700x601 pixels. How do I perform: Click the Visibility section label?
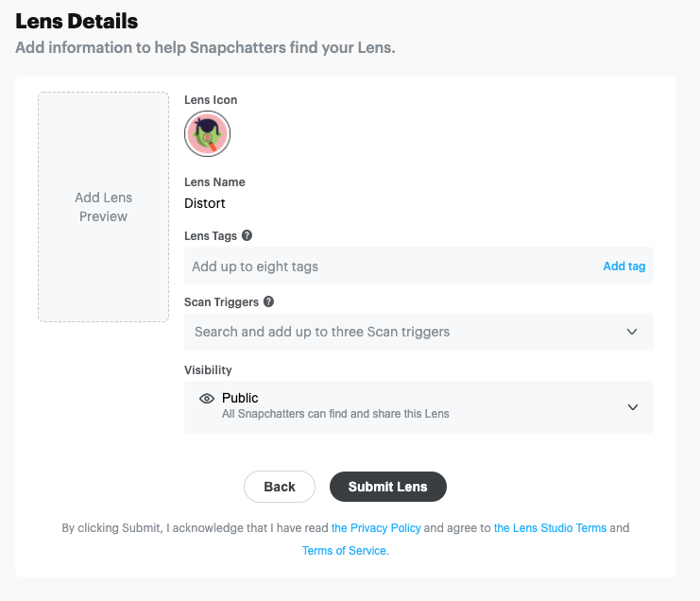[208, 370]
